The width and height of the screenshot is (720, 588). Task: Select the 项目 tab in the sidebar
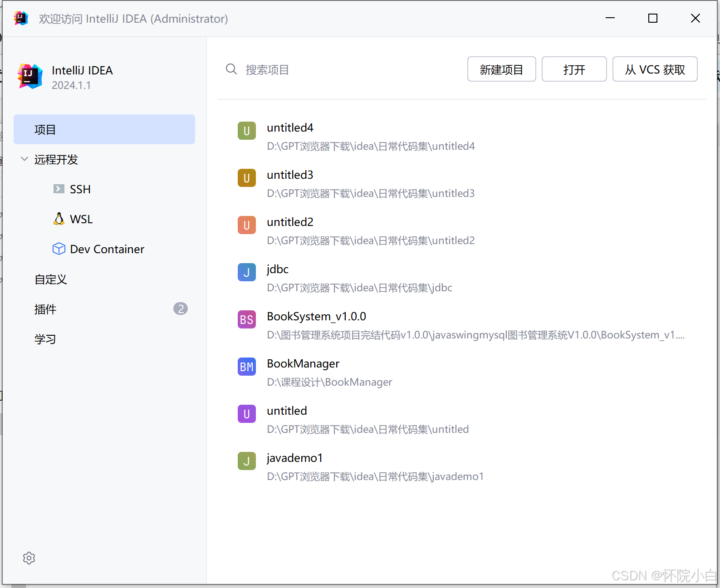click(x=104, y=129)
